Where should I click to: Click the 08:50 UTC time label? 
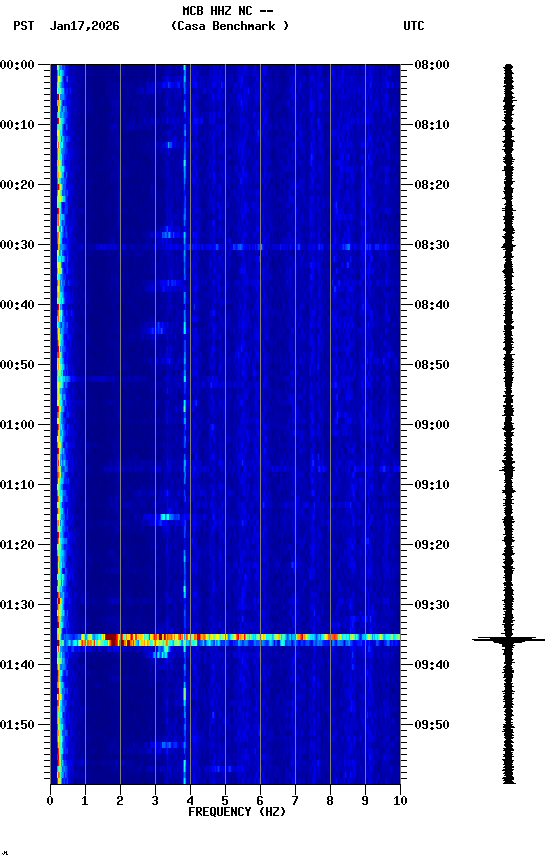point(432,365)
